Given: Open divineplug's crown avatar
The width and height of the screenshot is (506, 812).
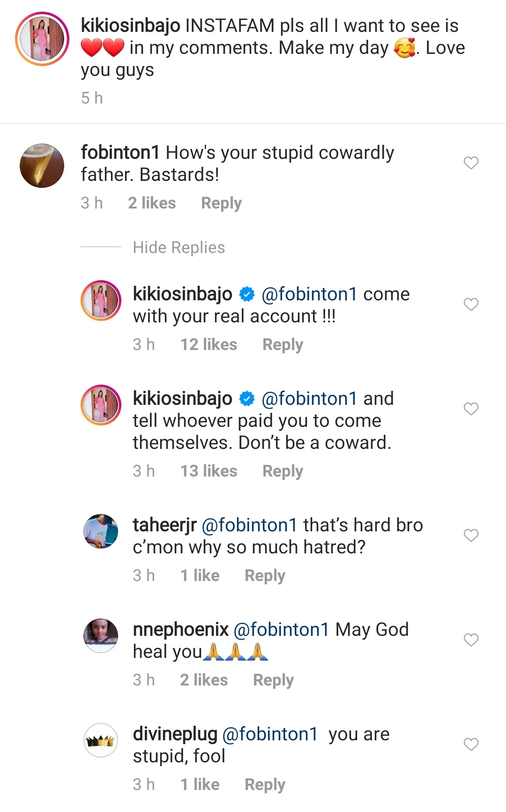Looking at the screenshot, I should point(101,740).
